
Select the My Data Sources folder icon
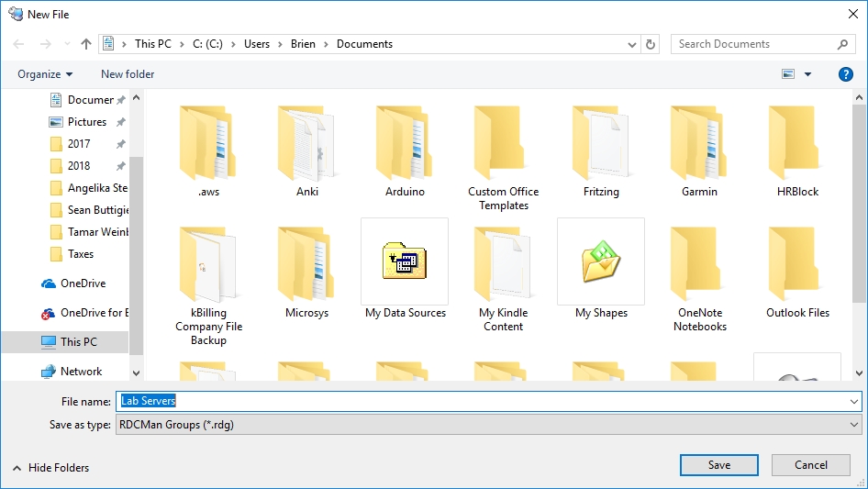405,261
